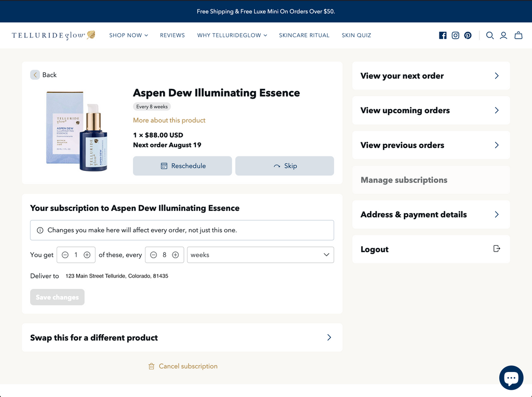The height and width of the screenshot is (397, 532).
Task: Open the Facebook page icon
Action: (x=443, y=35)
